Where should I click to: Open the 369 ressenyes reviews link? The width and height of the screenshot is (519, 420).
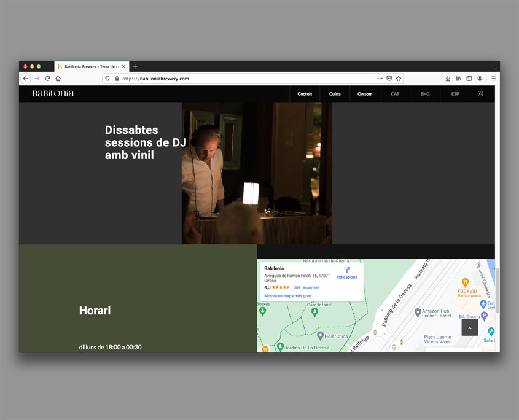(x=306, y=287)
